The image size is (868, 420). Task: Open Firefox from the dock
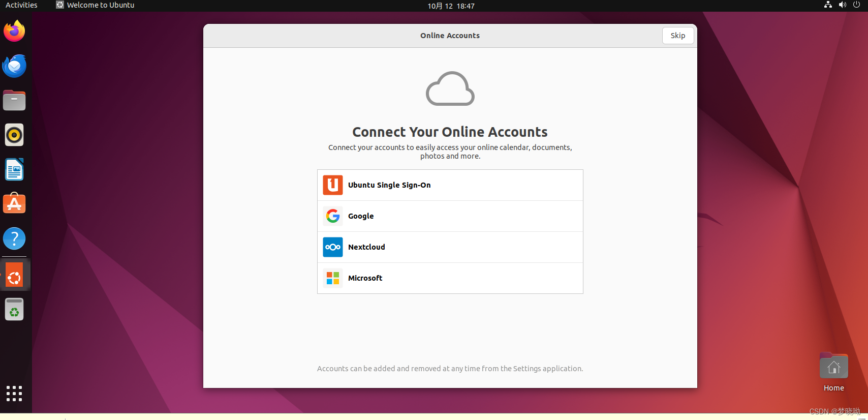point(14,31)
